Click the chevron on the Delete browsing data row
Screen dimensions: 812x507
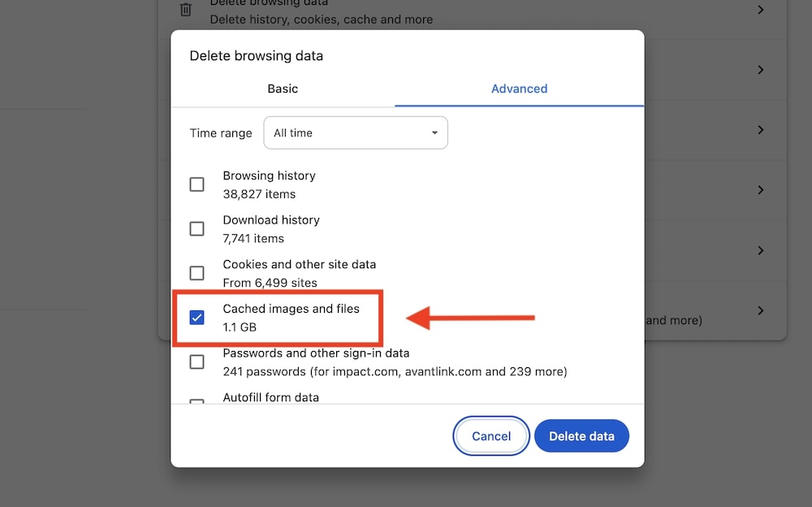click(761, 10)
